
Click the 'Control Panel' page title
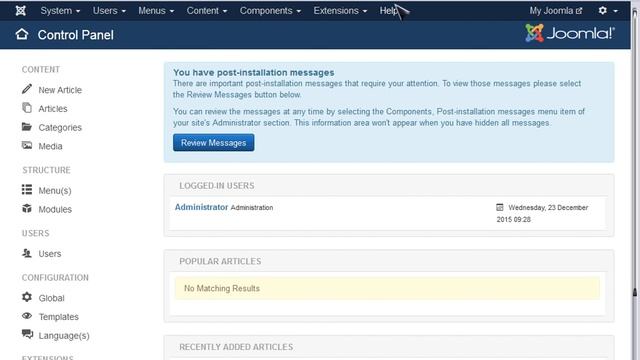[76, 35]
